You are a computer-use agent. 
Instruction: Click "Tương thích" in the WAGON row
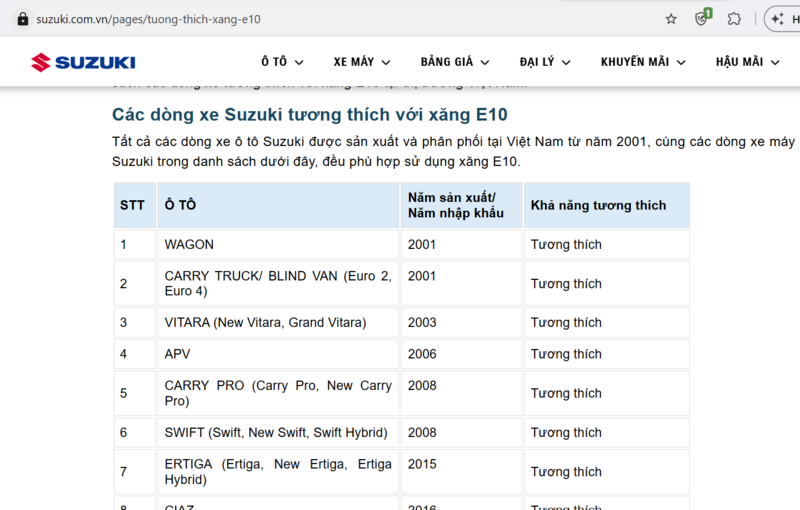pyautogui.click(x=566, y=245)
